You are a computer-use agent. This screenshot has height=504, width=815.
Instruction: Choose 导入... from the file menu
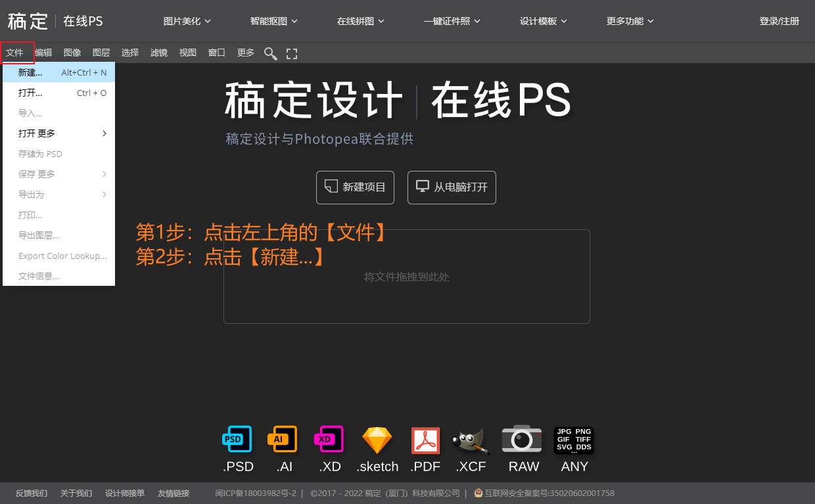pyautogui.click(x=59, y=113)
